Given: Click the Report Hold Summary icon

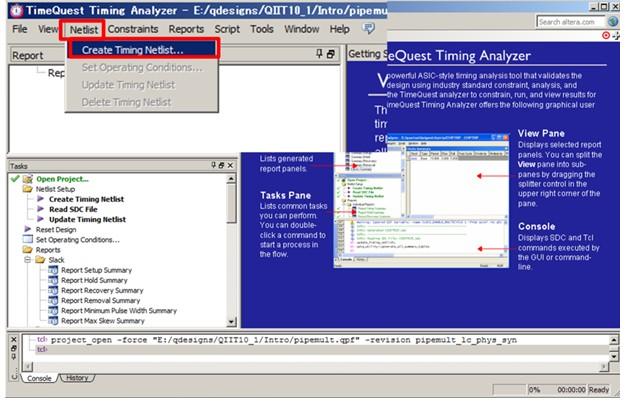Looking at the screenshot, I should point(53,280).
